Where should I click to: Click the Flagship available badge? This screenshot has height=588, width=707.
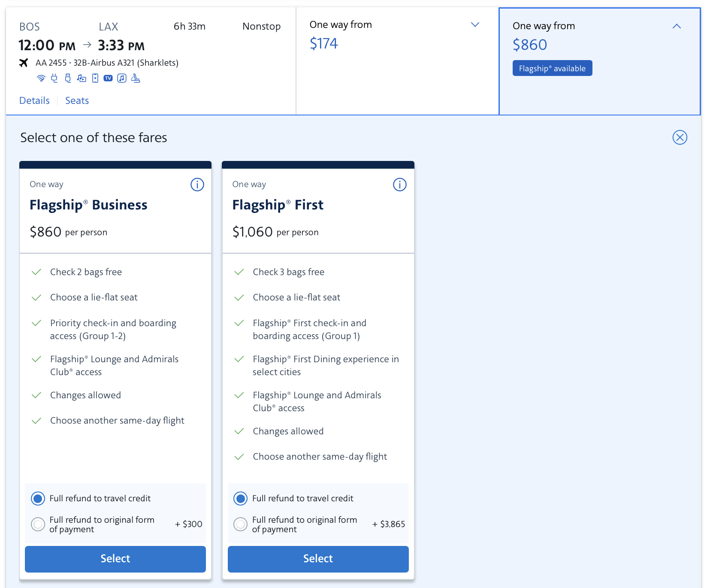pyautogui.click(x=553, y=68)
